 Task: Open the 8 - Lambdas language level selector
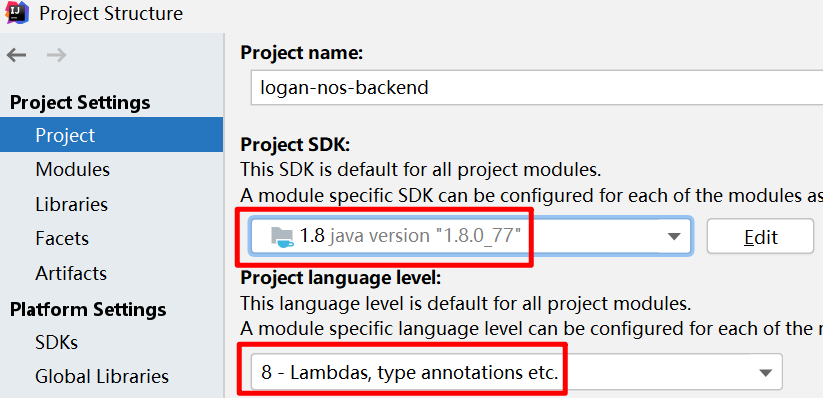tap(516, 372)
